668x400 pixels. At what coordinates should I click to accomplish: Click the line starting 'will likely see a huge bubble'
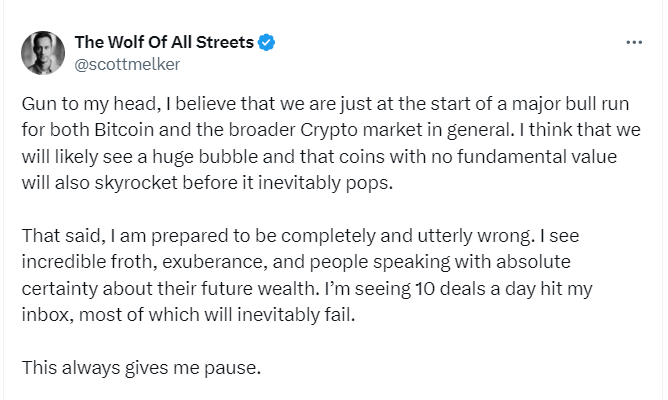(x=319, y=157)
